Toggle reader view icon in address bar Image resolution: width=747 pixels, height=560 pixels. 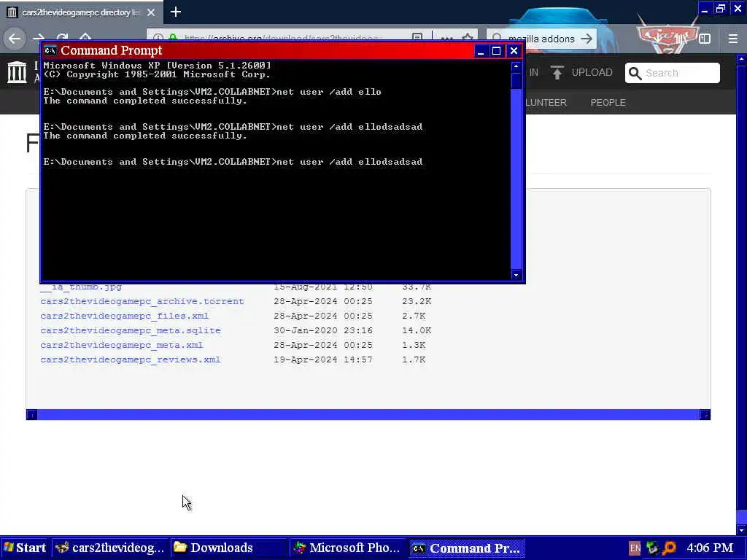[417, 37]
